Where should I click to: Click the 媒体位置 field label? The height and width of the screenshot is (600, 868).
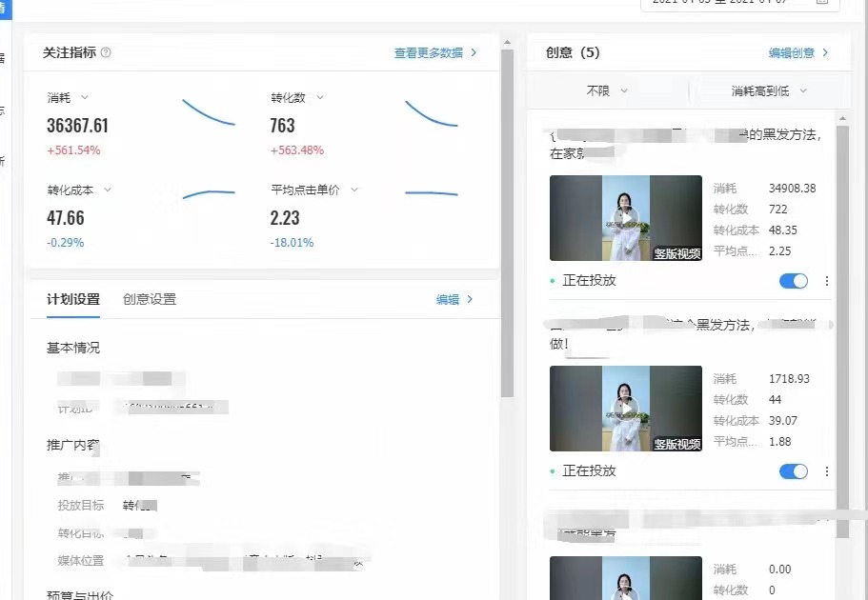click(81, 561)
